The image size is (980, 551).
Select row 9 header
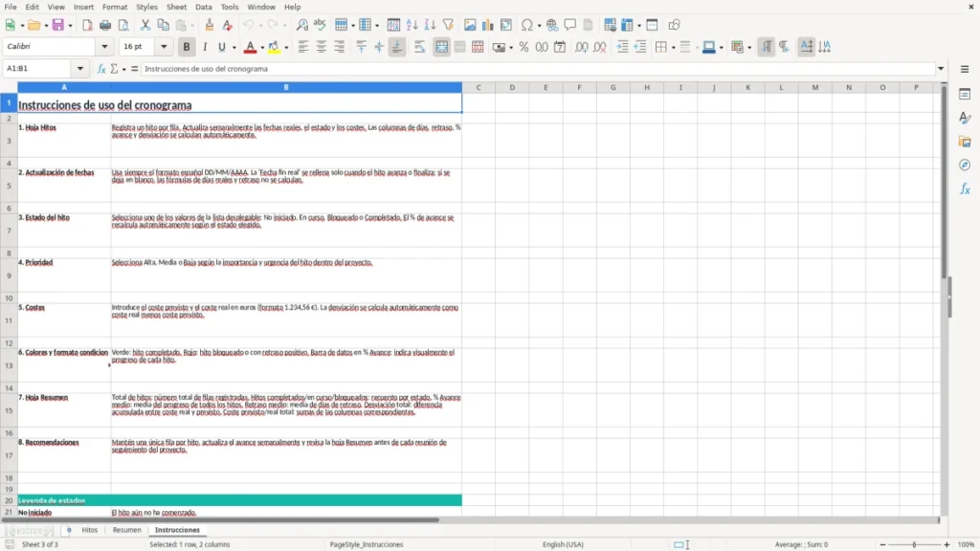pos(9,275)
